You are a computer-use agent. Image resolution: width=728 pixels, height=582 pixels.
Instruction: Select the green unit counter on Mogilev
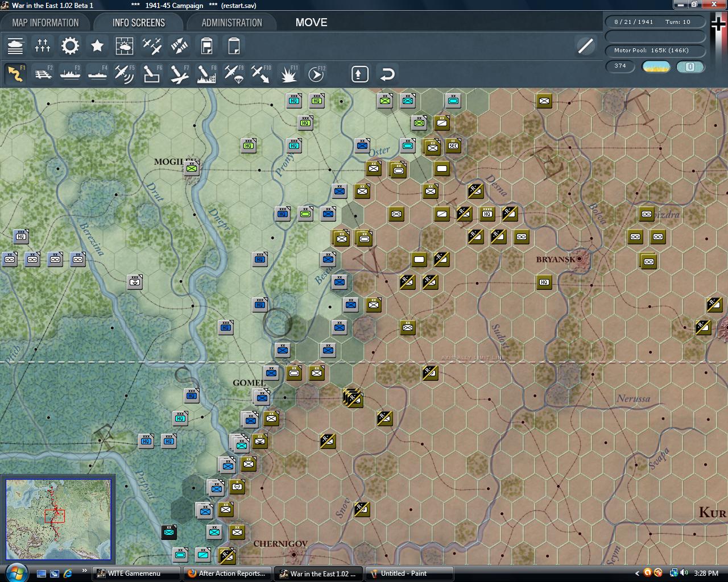pos(192,168)
